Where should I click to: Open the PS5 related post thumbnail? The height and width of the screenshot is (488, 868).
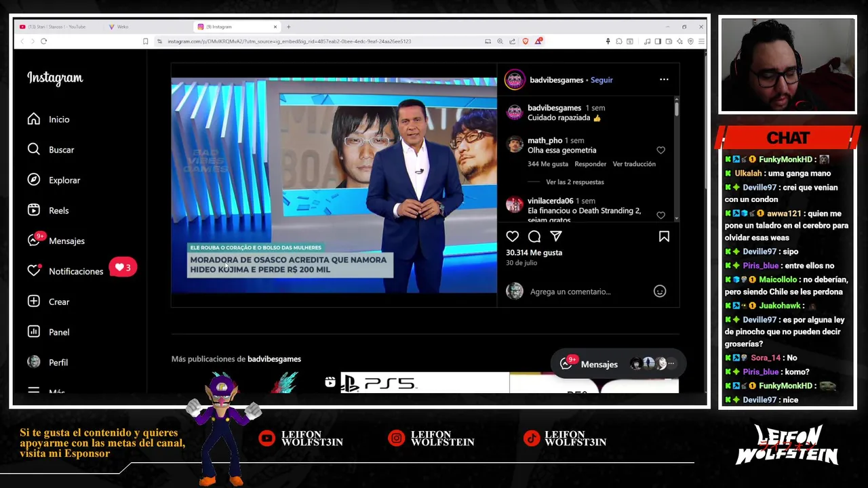[425, 383]
